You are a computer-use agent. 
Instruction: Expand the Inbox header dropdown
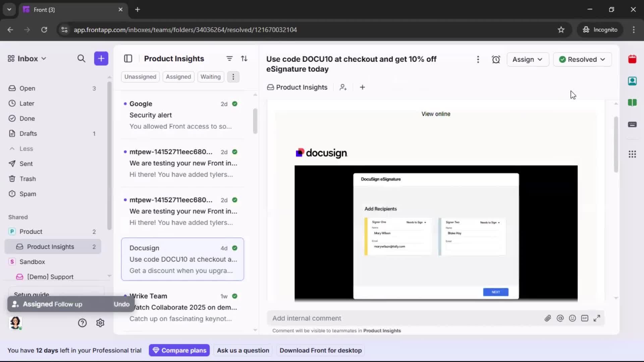pos(44,58)
